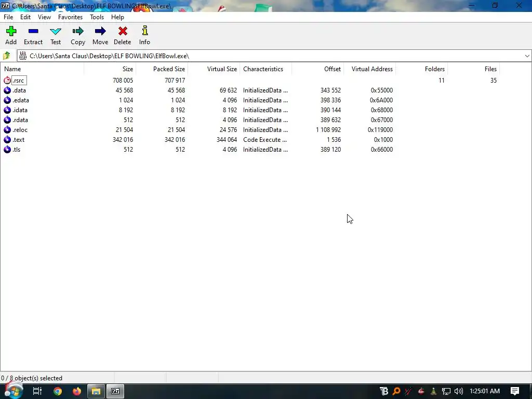The height and width of the screenshot is (399, 532).
Task: Select the .edata section icon
Action: (7, 100)
